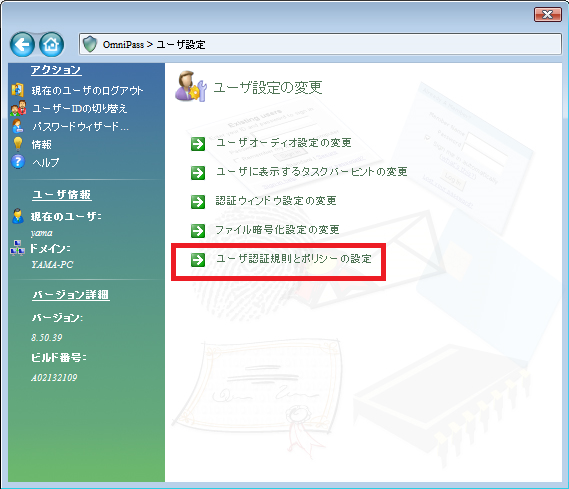Screen dimensions: 569x489
Task: Click the logout icon beside 現在のユーザのログアウト
Action: (17, 90)
